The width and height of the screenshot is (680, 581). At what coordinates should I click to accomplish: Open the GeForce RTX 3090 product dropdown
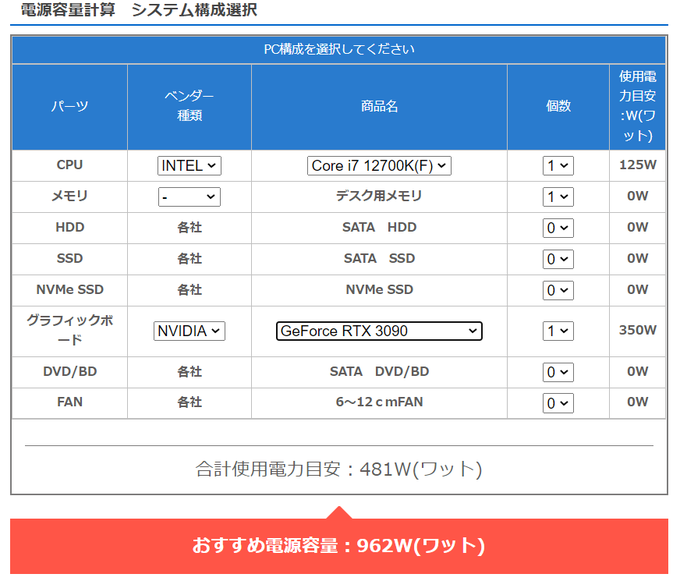pyautogui.click(x=379, y=331)
